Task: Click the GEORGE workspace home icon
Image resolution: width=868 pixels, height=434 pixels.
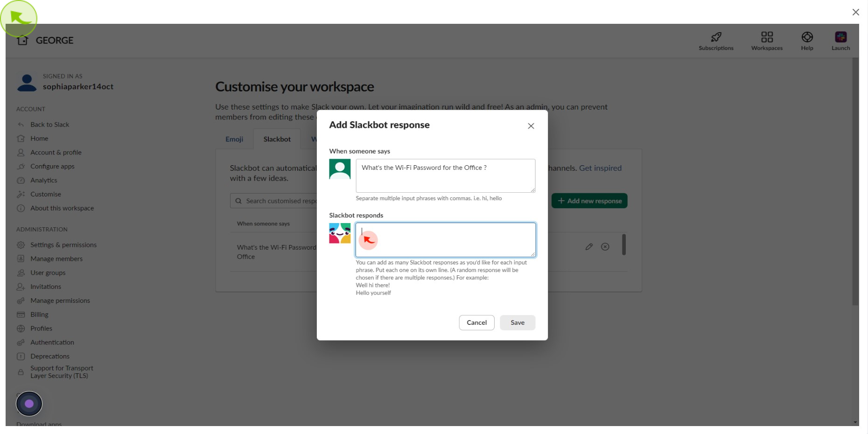Action: 22,41
